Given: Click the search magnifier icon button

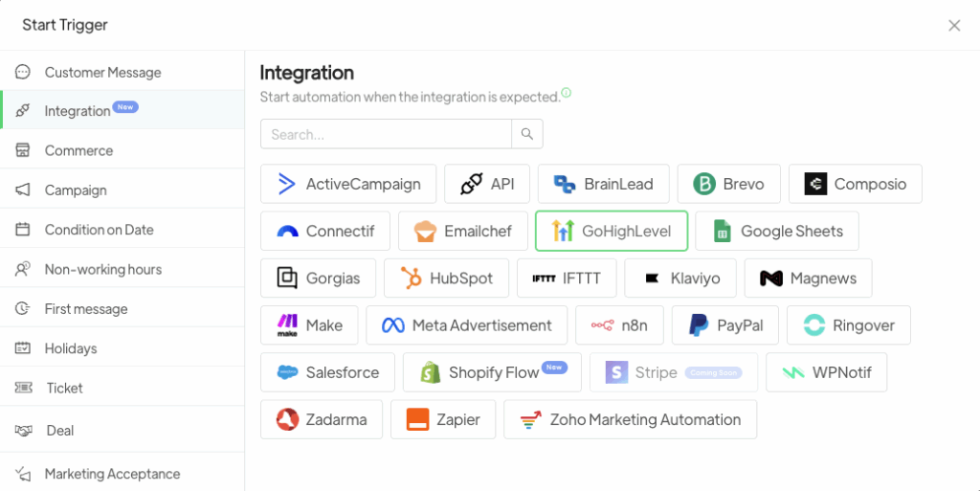Looking at the screenshot, I should [x=527, y=134].
